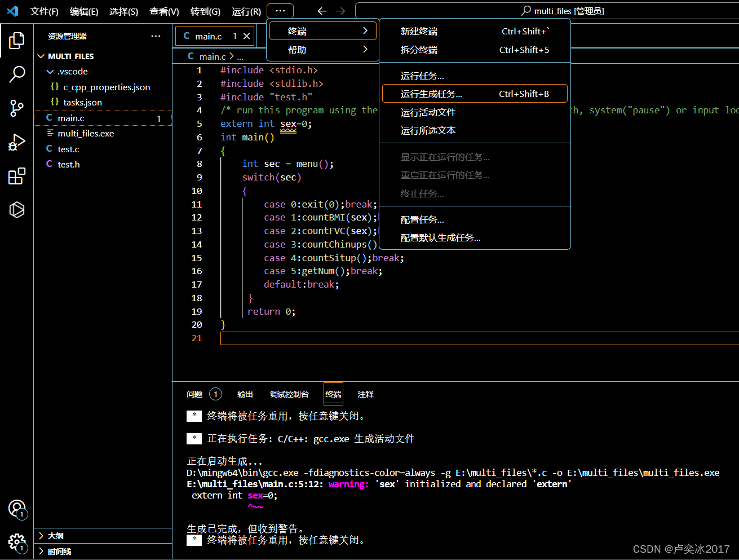
Task: Switch to the 终端 panel tab
Action: (x=333, y=394)
